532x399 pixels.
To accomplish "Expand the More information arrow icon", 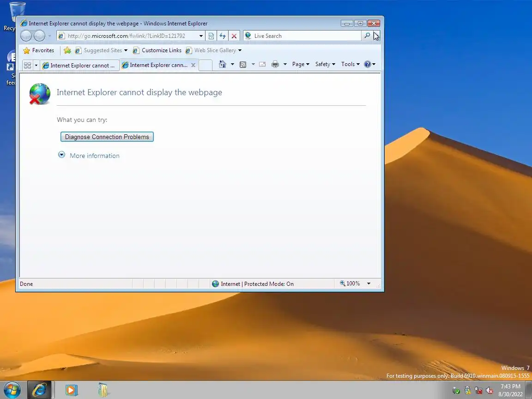I will pyautogui.click(x=61, y=155).
